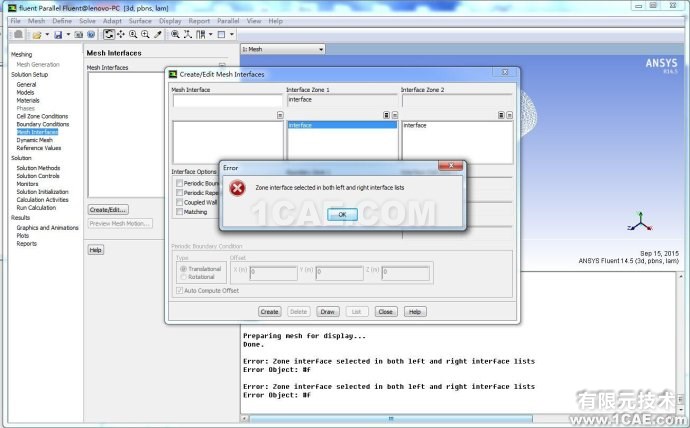
Task: Click the Create button in the dialog
Action: pyautogui.click(x=269, y=311)
